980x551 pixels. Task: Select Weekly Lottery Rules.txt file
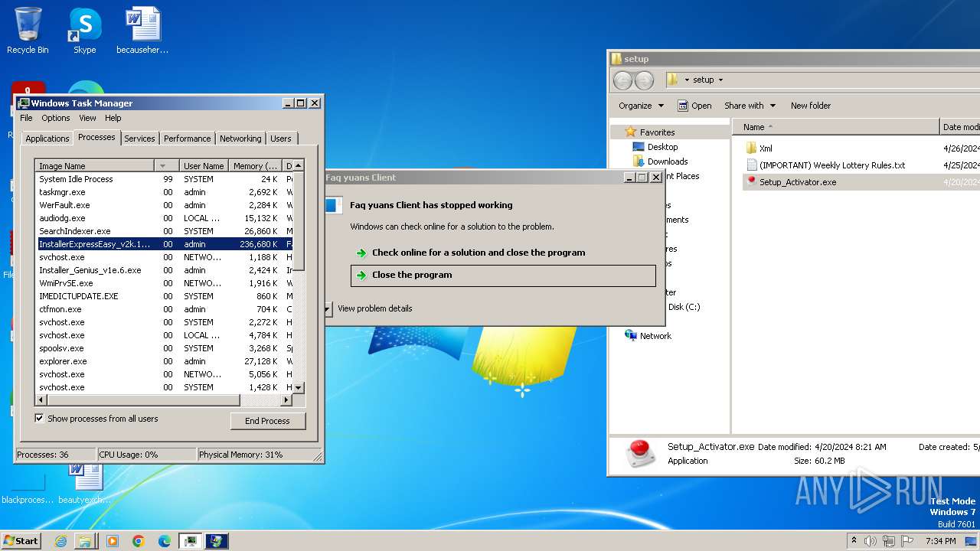pyautogui.click(x=831, y=165)
